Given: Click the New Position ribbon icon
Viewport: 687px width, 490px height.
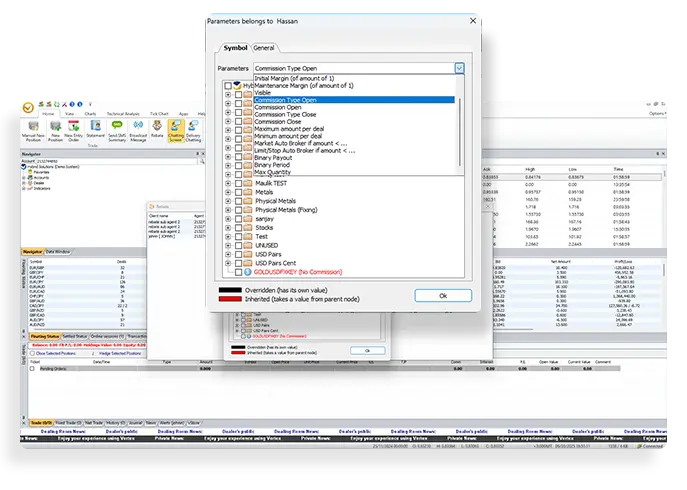Looking at the screenshot, I should (55, 131).
